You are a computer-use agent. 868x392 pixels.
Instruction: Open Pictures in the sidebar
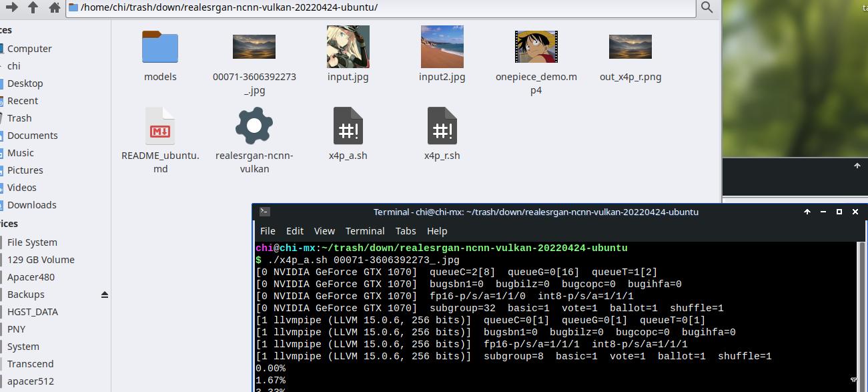tap(25, 170)
